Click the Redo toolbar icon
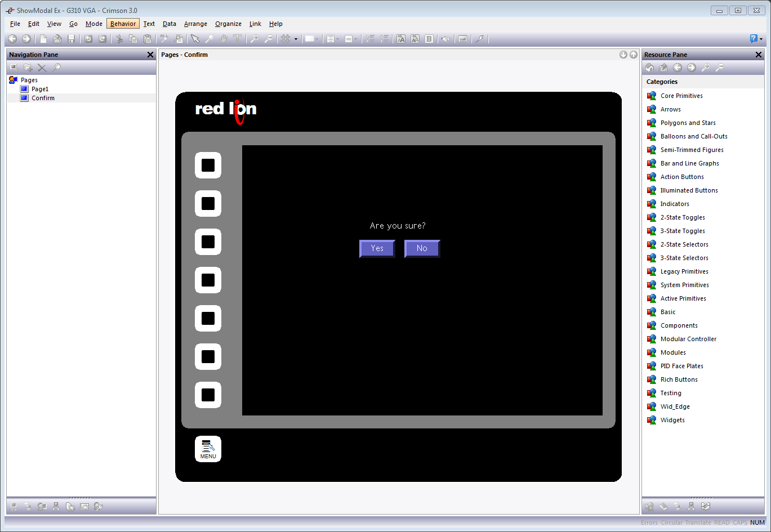Screen dimensions: 771x532 click(102, 39)
